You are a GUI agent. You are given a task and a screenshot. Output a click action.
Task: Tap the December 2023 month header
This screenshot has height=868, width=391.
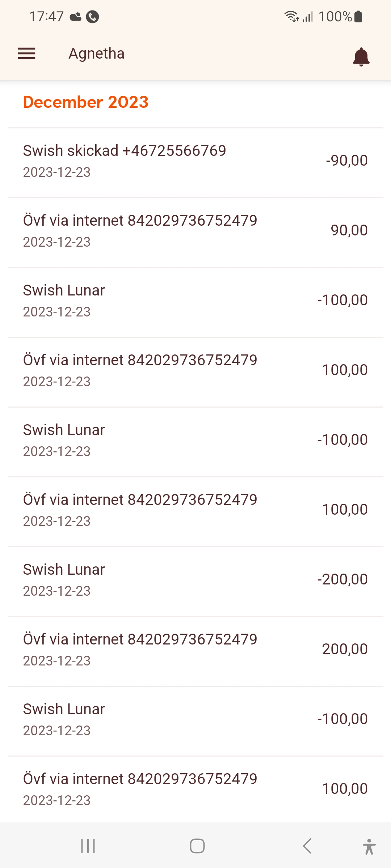(86, 102)
